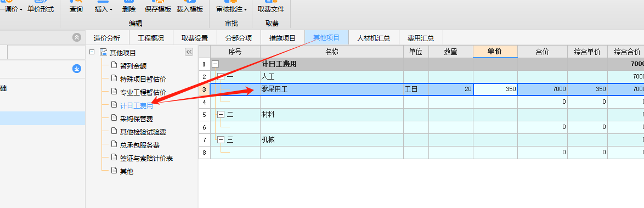The width and height of the screenshot is (644, 208).
Task: Switch to the 措施项目 tab
Action: point(283,38)
